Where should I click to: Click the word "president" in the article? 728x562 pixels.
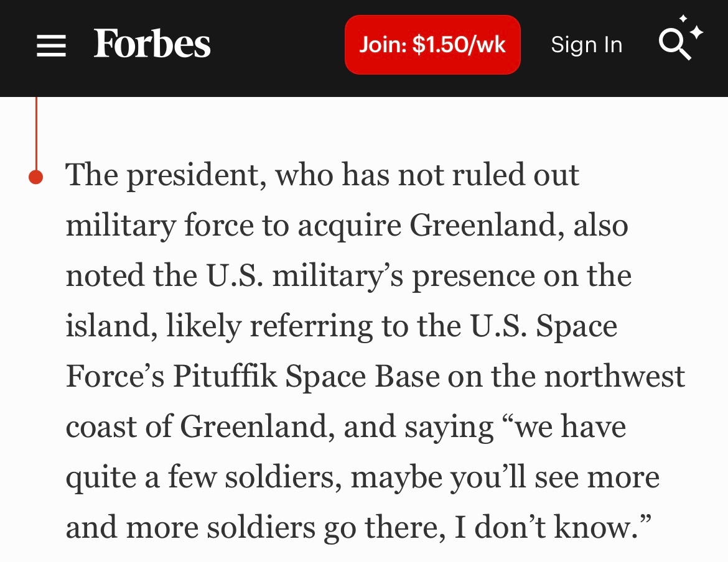[191, 177]
